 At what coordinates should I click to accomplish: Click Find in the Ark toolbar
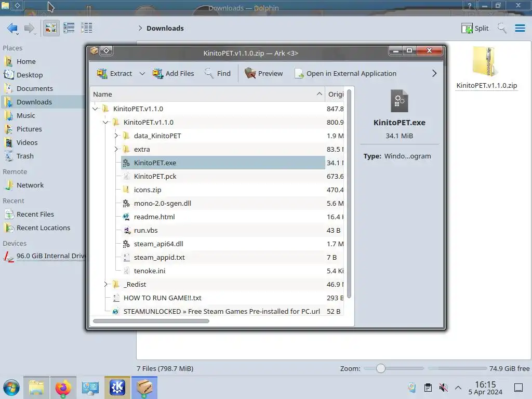pyautogui.click(x=218, y=73)
